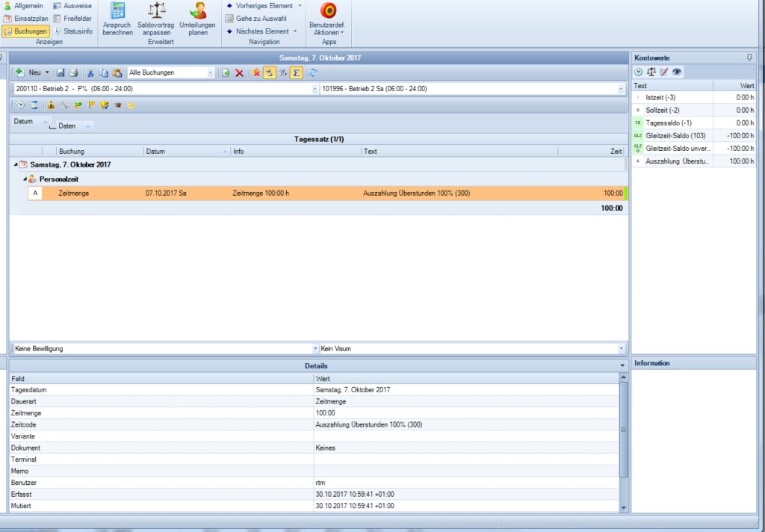Click the Neu new booking icon
This screenshot has width=765, height=532.
19,72
